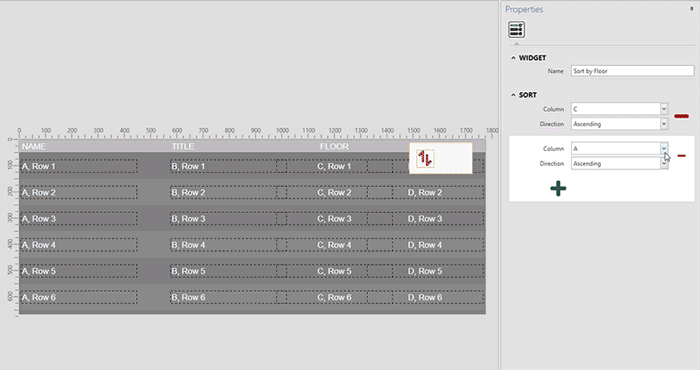
Task: Pin the Properties panel
Action: point(692,9)
